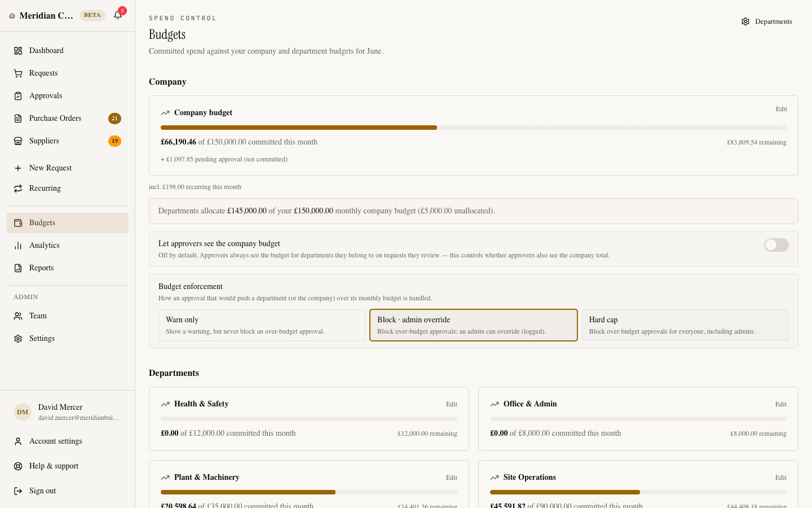Click the Departments gear icon

745,21
